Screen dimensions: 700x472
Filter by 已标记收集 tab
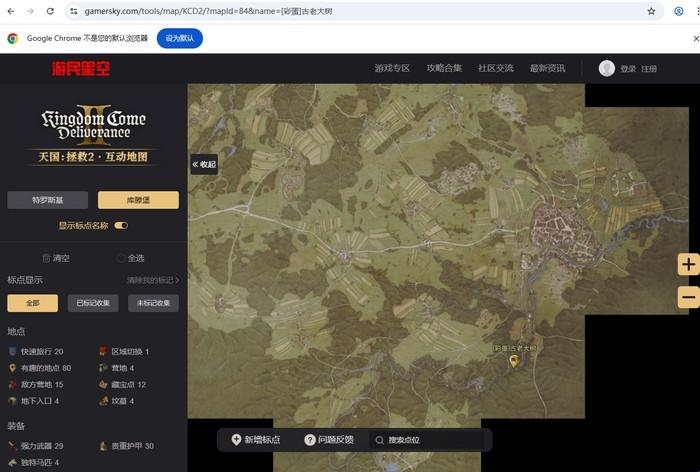click(93, 303)
